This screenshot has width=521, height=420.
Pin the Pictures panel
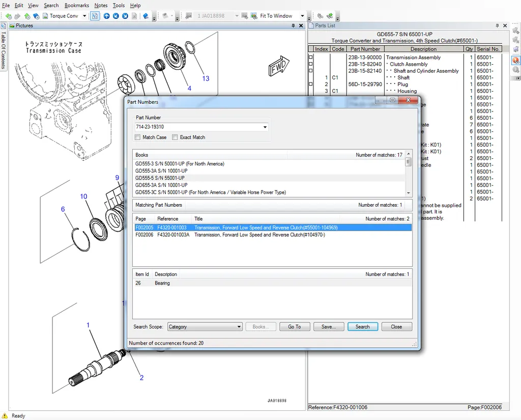293,25
